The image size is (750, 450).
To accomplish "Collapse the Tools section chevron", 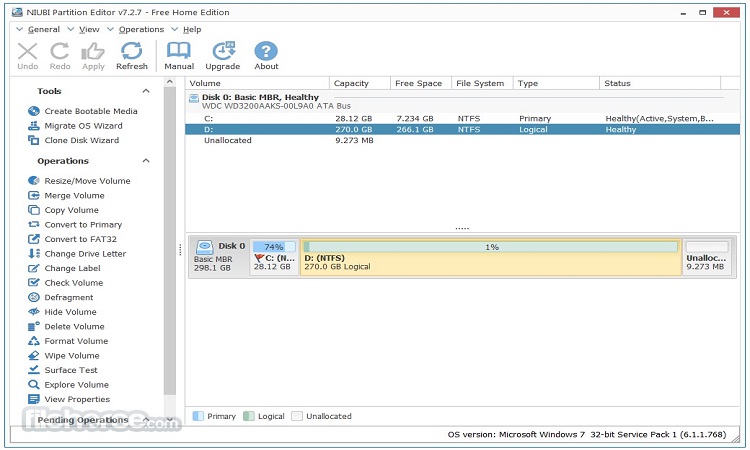I will tap(146, 91).
